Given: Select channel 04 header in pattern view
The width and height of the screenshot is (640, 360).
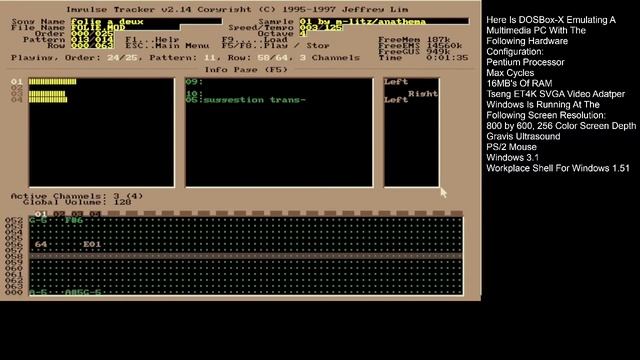Looking at the screenshot, I should pos(95,213).
